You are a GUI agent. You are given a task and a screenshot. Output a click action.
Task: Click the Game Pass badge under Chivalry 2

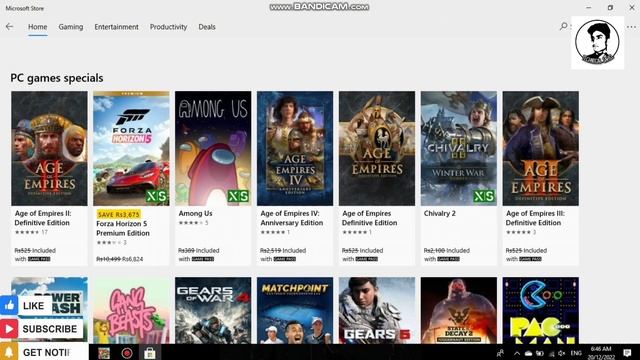449,259
